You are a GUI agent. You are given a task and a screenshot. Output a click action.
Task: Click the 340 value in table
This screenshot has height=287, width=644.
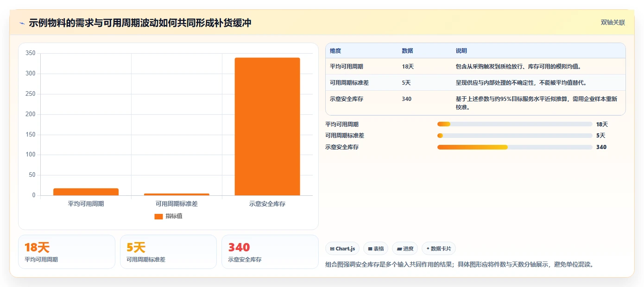(407, 99)
